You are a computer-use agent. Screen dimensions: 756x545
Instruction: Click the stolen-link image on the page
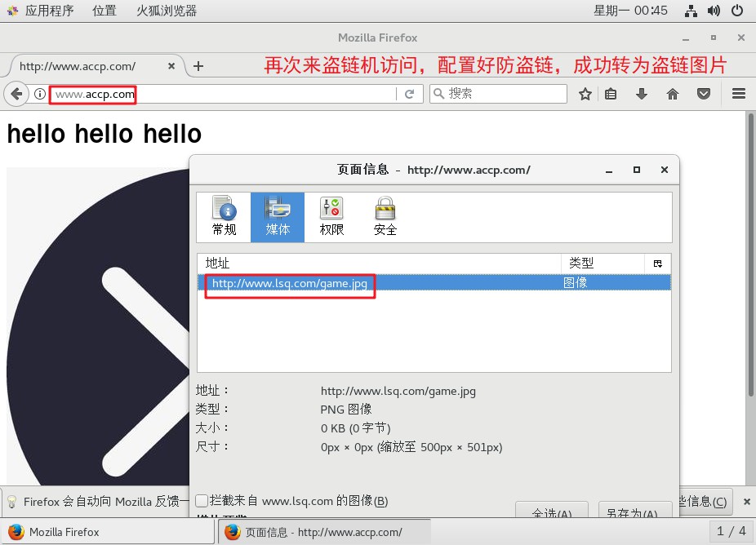point(98,326)
